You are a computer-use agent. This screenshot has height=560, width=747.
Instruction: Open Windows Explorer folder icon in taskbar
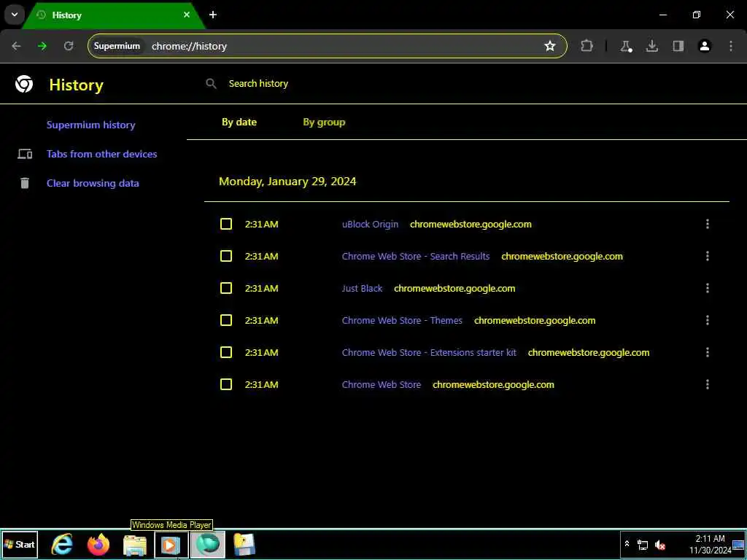[135, 545]
